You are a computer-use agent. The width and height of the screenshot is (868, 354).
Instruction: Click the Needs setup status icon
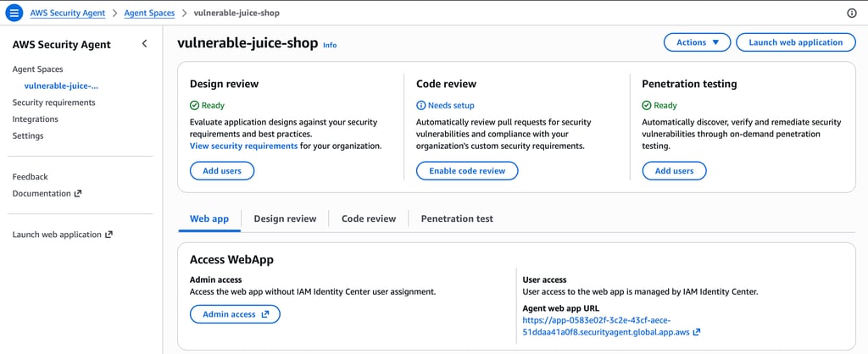421,106
